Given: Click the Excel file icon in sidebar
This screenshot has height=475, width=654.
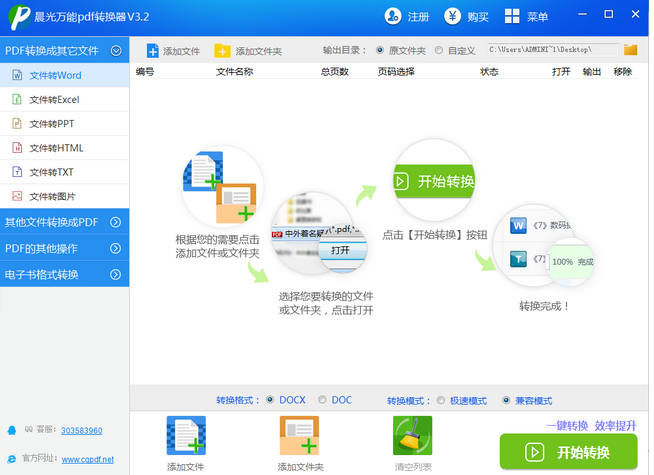Looking at the screenshot, I should (17, 100).
